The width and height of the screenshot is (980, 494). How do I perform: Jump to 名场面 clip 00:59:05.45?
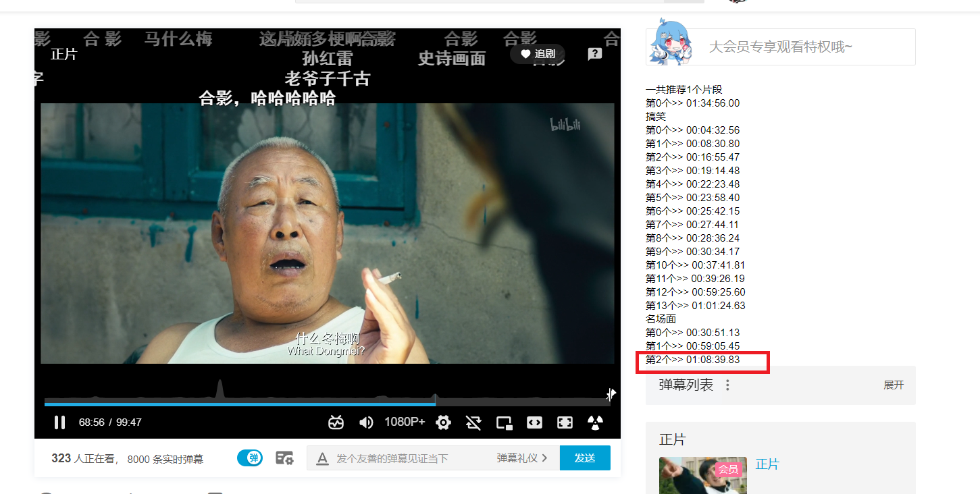692,346
